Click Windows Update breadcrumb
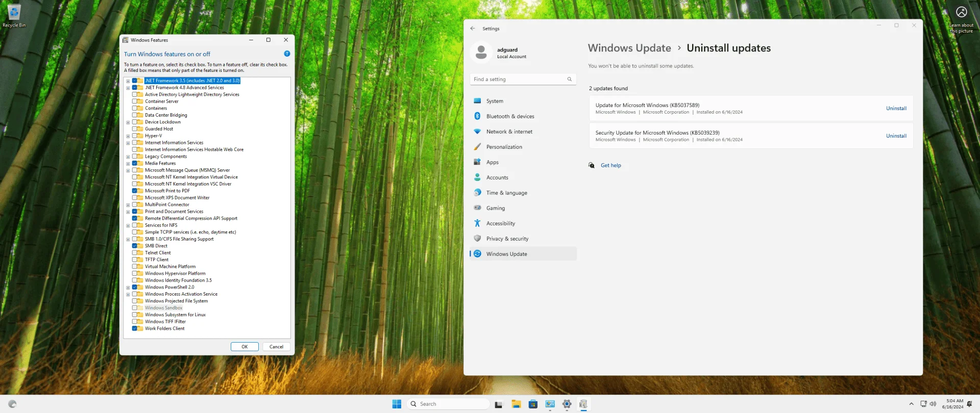Viewport: 980px width, 413px height. [x=629, y=48]
